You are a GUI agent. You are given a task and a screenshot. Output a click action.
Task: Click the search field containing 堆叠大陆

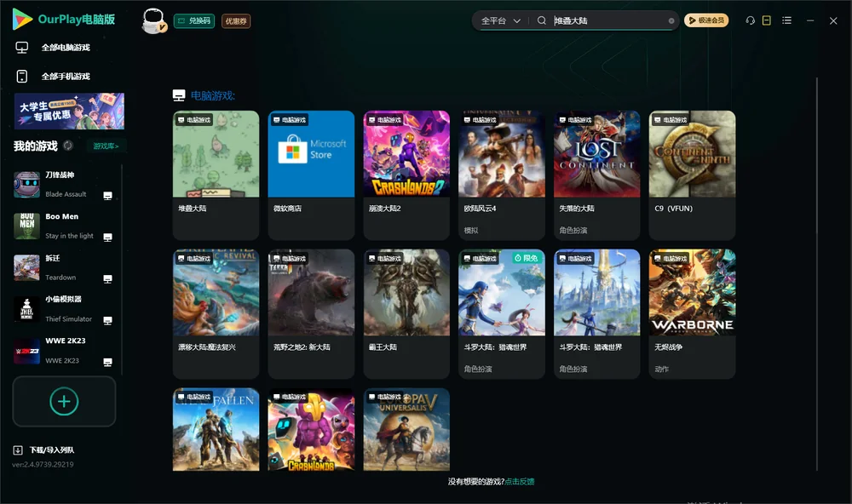pyautogui.click(x=610, y=20)
